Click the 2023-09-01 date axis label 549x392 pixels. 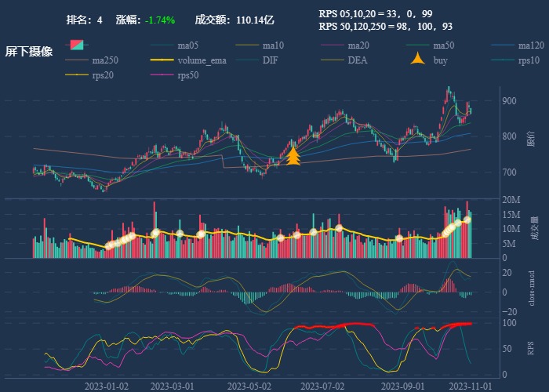[x=402, y=387]
